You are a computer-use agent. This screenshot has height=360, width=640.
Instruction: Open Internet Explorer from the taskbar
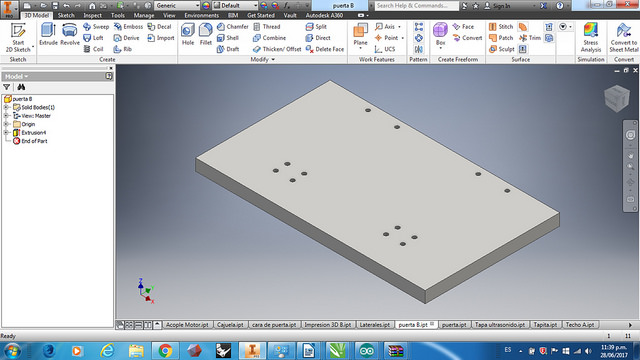click(x=107, y=351)
